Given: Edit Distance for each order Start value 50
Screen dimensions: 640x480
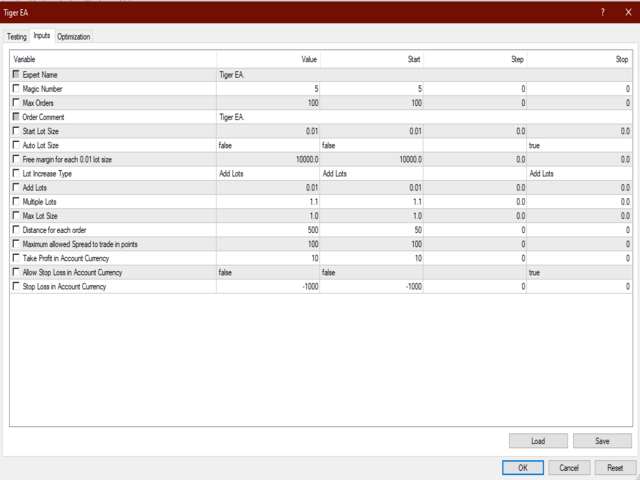Looking at the screenshot, I should click(371, 230).
